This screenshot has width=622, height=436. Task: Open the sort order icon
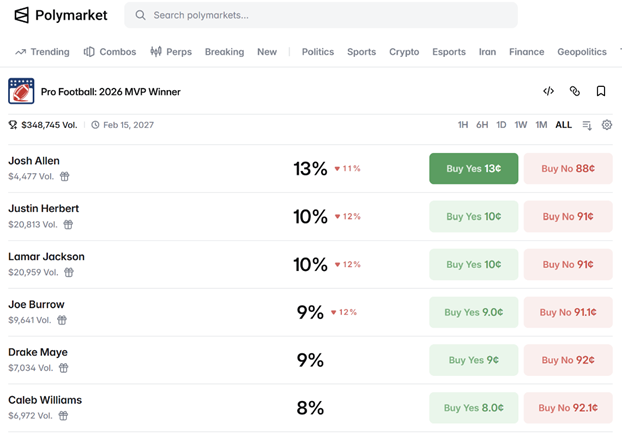coord(587,125)
